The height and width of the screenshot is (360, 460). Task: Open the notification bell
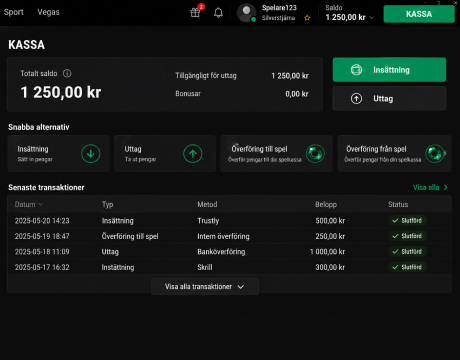pos(218,13)
